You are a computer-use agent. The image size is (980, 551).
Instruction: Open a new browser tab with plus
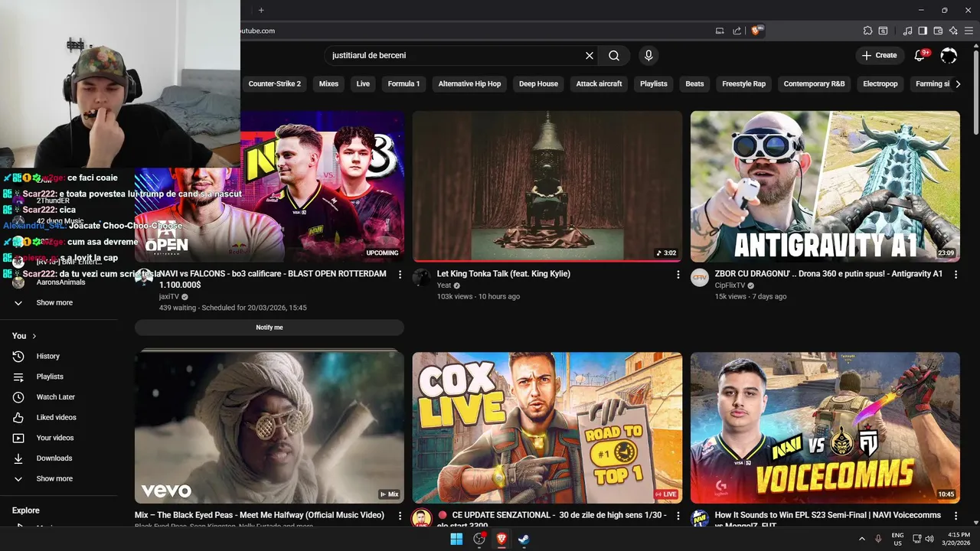pos(261,10)
